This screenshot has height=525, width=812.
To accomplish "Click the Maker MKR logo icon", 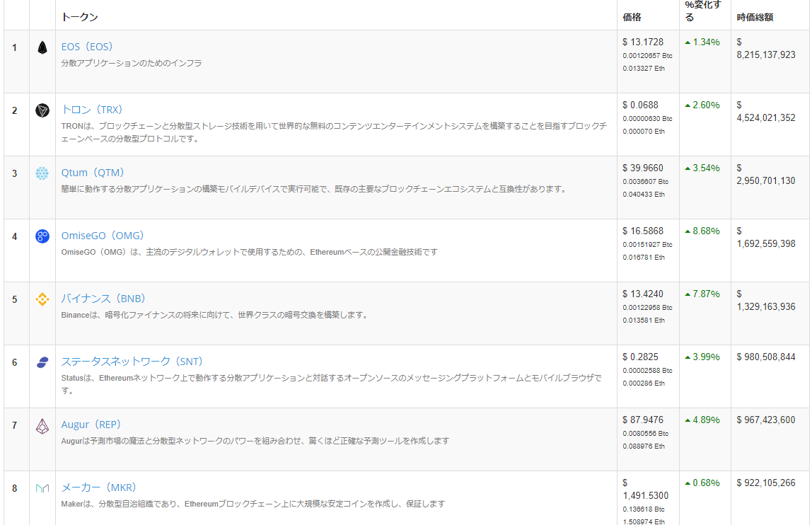I will (42, 488).
